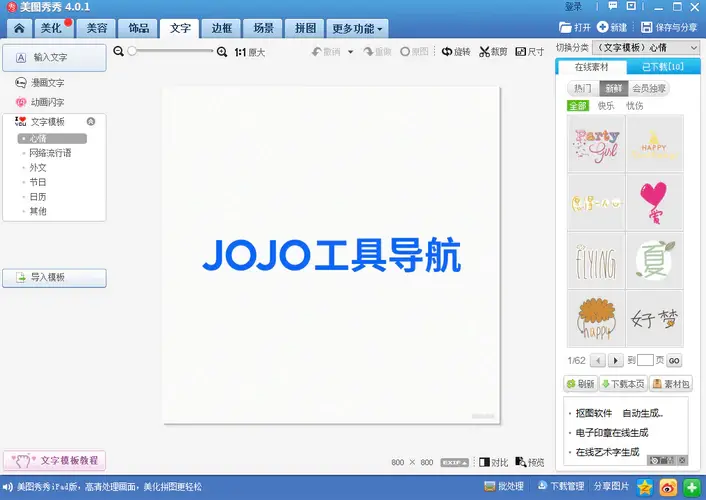This screenshot has height=500, width=706.
Task: Go to the next template page arrow
Action: (615, 360)
